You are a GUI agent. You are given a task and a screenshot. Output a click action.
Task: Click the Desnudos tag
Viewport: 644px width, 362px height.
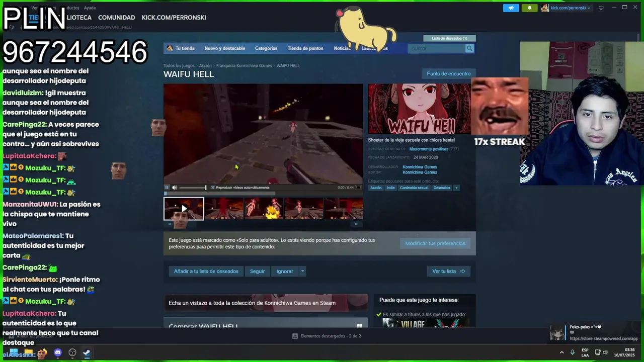pyautogui.click(x=442, y=188)
